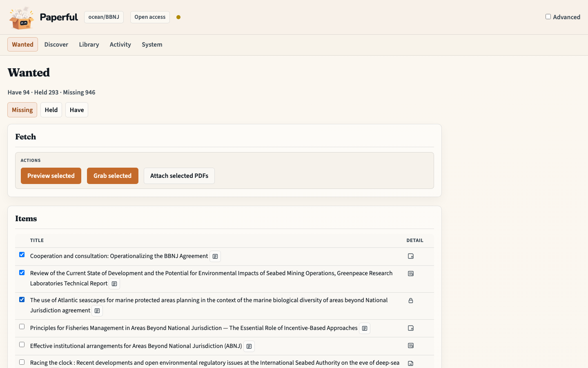Open abstract icon after 'Cooperation and consultation' title

[x=215, y=256]
